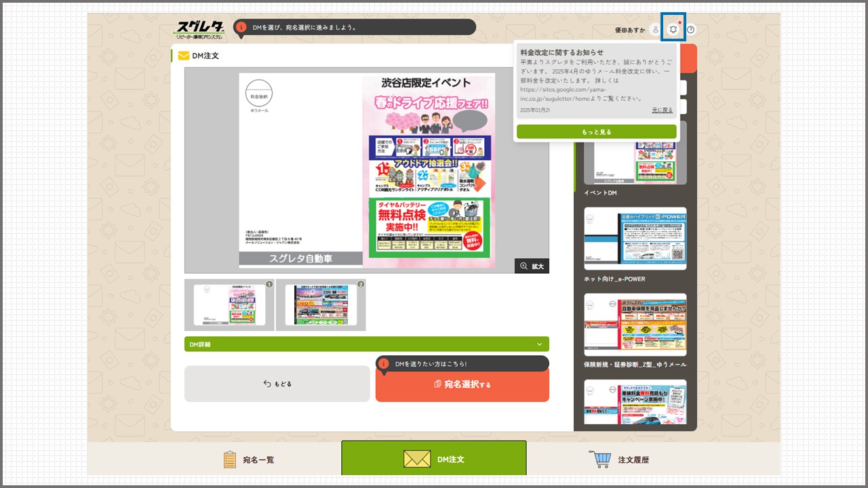Select DM page 2 thumbnail
The height and width of the screenshot is (488, 868).
click(321, 305)
